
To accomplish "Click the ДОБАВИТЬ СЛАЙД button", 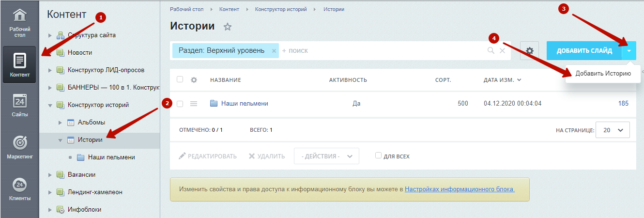I will 584,50.
